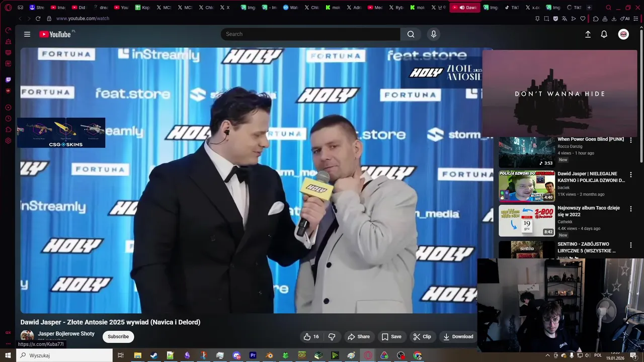Click the POL keyboard language indicator
644x362 pixels.
tap(598, 355)
